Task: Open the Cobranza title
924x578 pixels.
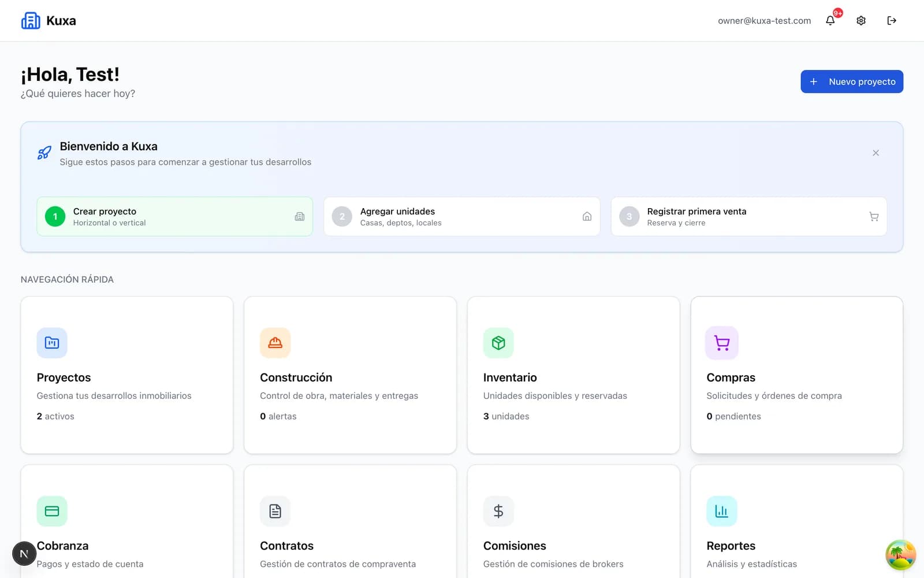Action: [x=62, y=546]
